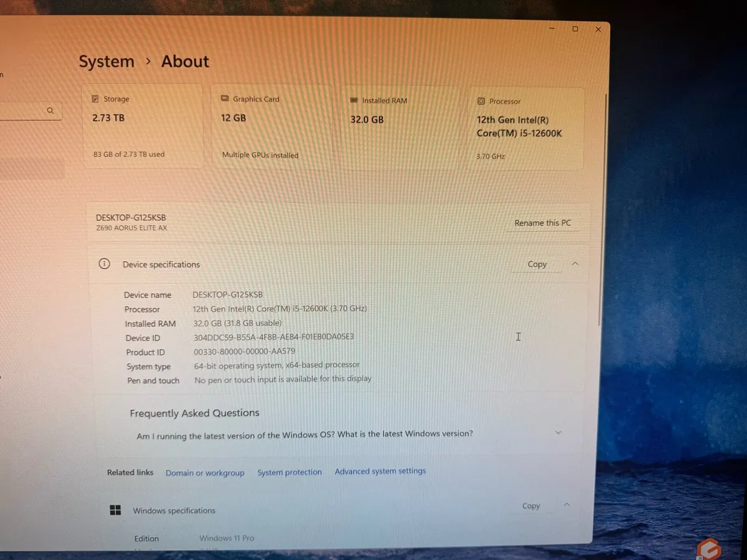Copy the Windows specifications

tap(531, 506)
